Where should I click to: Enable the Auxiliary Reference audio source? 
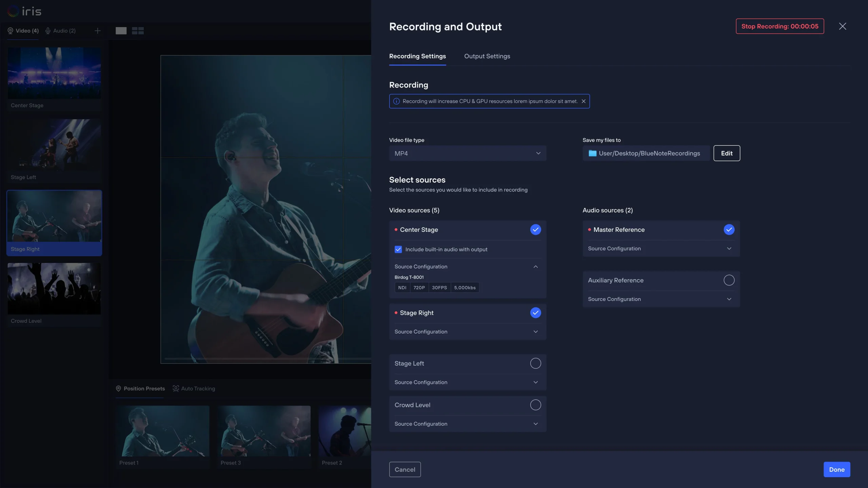click(x=729, y=280)
